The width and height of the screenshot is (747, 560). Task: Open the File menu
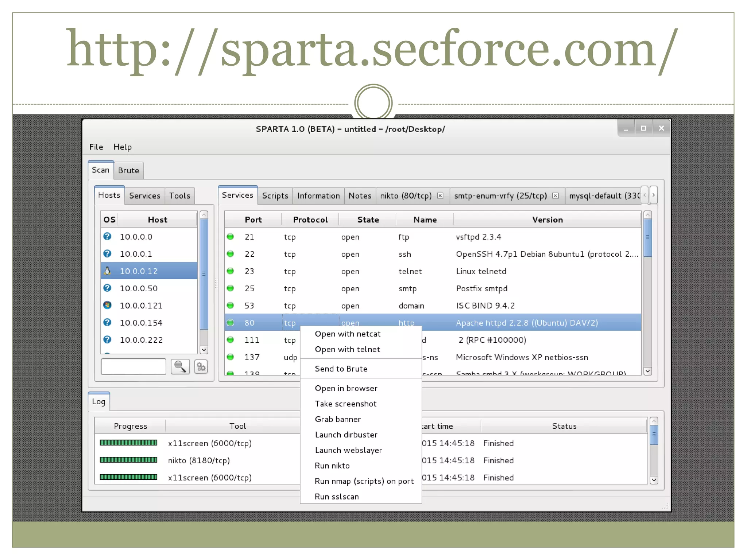pyautogui.click(x=96, y=147)
